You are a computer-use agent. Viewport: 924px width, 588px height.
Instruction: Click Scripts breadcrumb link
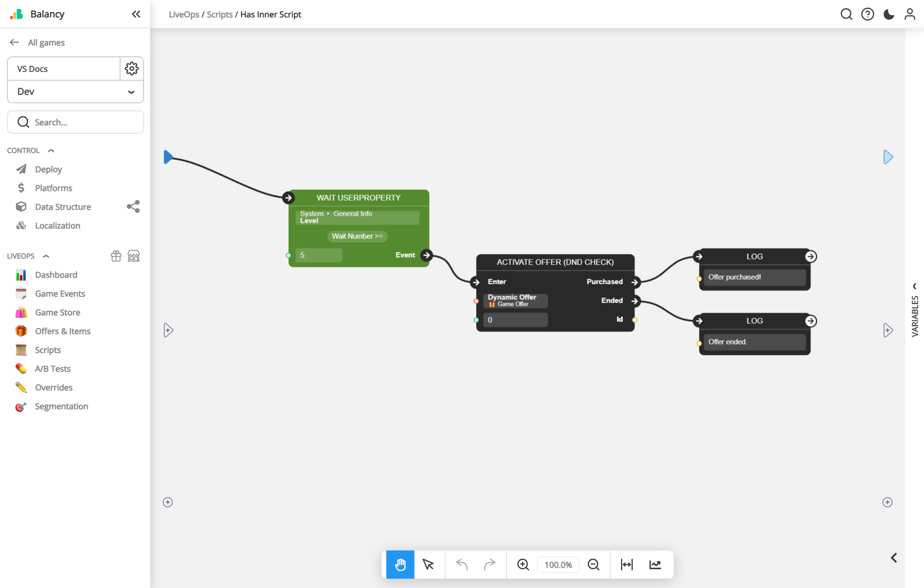click(220, 15)
